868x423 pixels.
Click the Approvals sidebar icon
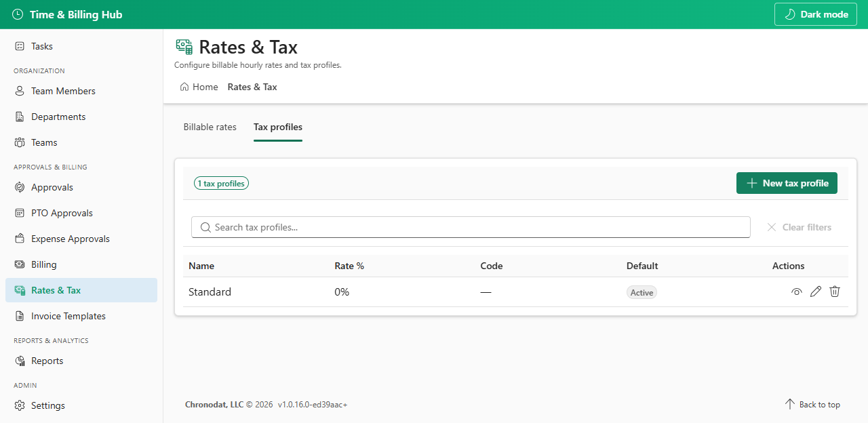tap(20, 187)
